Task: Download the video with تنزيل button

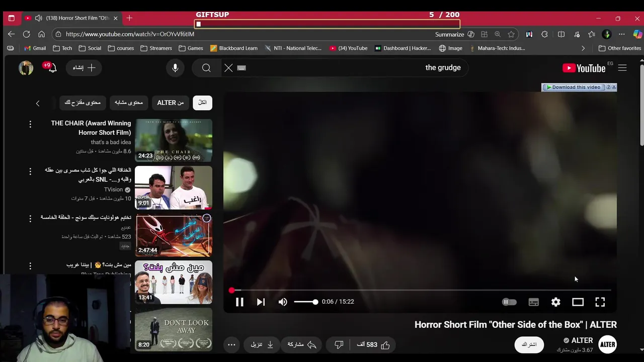Action: (262, 344)
